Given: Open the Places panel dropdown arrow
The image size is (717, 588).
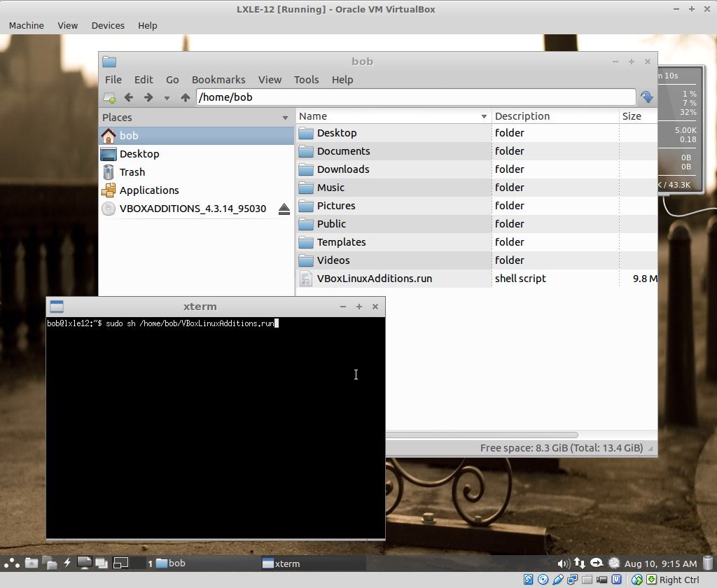Looking at the screenshot, I should (284, 117).
